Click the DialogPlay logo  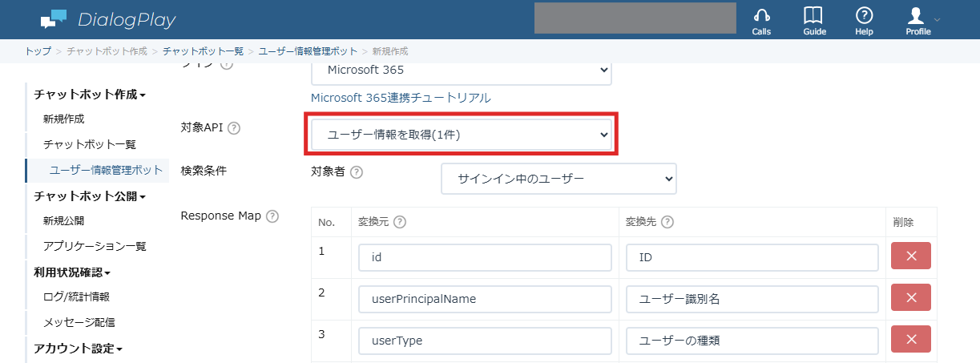[108, 19]
